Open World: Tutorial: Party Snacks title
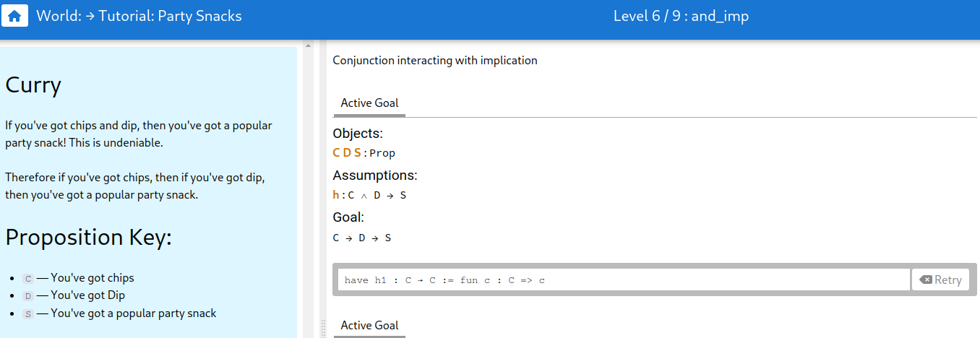The width and height of the screenshot is (980, 338). point(139,16)
